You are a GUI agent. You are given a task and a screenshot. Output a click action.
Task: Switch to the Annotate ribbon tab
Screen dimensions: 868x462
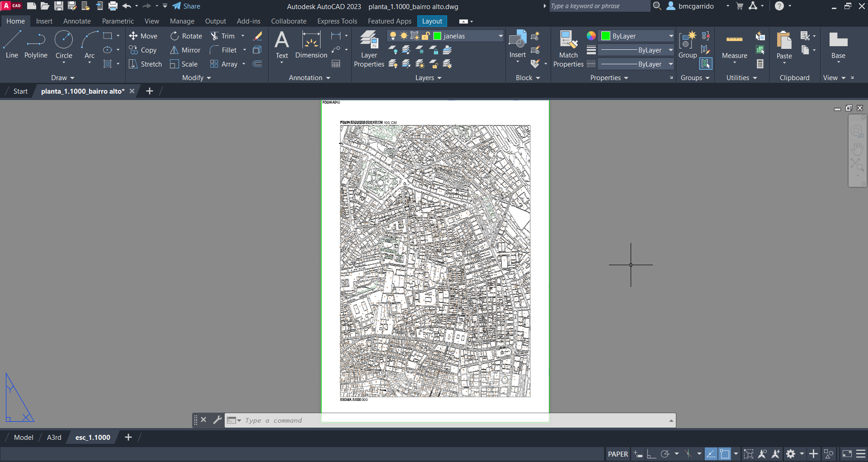77,21
